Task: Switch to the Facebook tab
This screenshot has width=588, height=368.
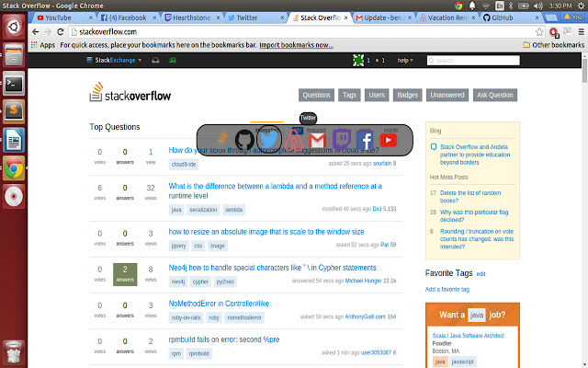Action: [x=128, y=17]
